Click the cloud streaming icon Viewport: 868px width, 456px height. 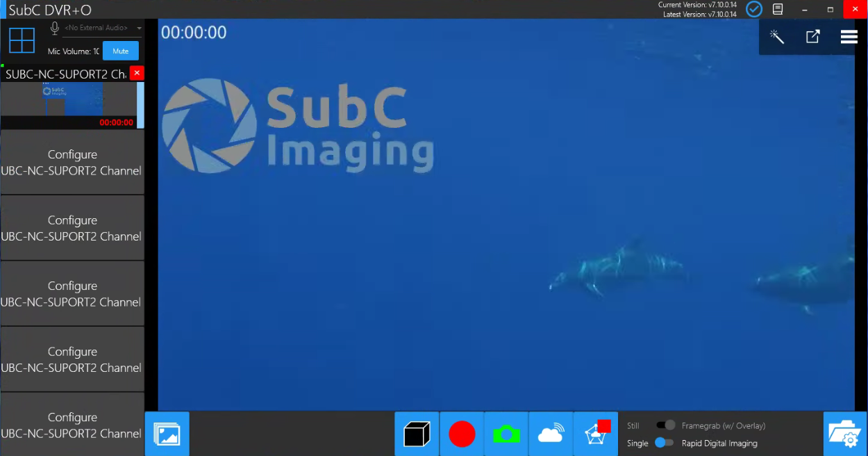click(x=551, y=434)
